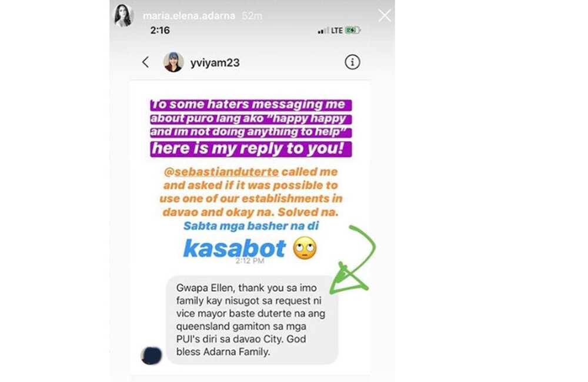Close the Instagram story viewer
The width and height of the screenshot is (588, 382).
(385, 16)
